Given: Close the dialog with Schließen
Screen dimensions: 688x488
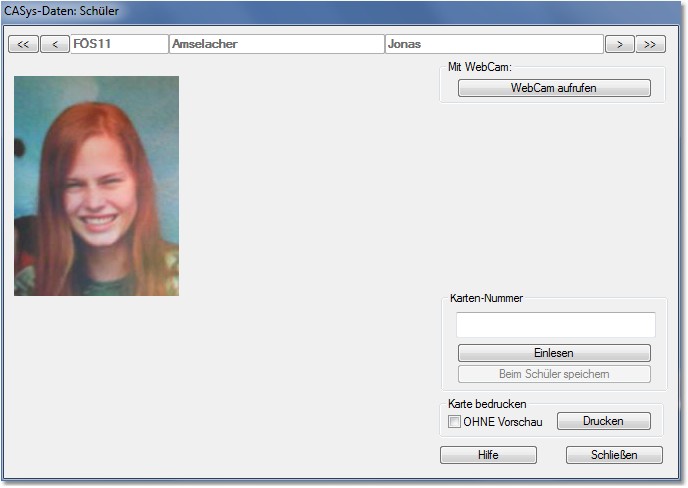Looking at the screenshot, I should tap(614, 455).
